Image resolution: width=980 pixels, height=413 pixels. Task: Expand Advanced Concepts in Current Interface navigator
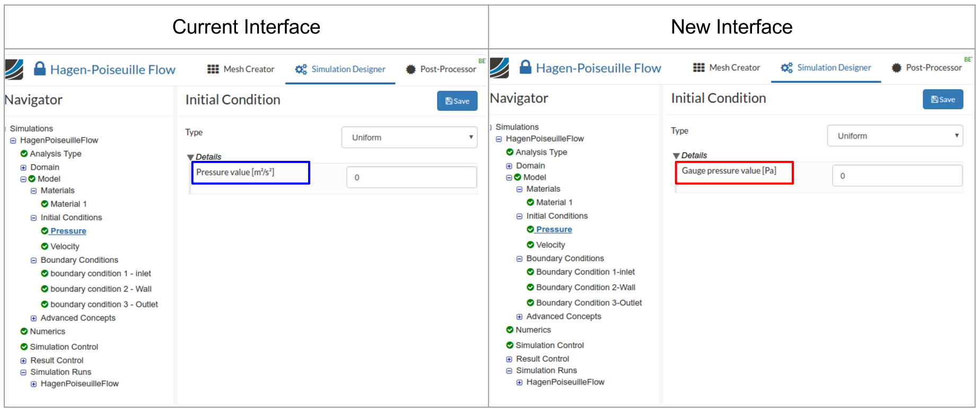34,319
